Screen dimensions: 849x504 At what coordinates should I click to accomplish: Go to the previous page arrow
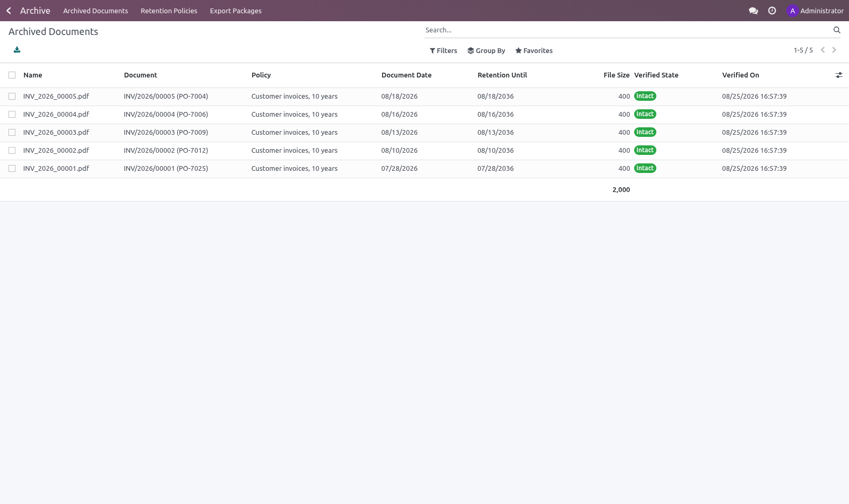(822, 50)
